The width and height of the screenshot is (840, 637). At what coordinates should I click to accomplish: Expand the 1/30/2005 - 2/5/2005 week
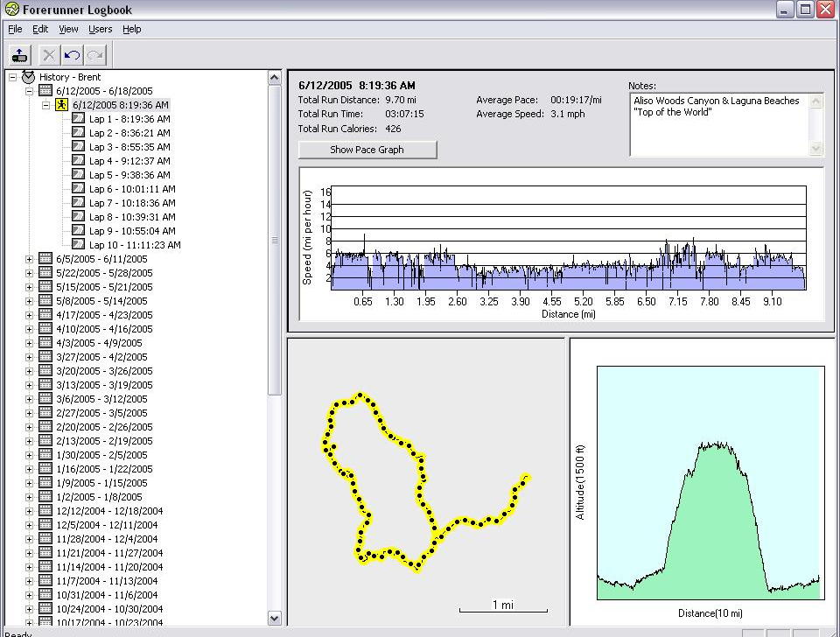30,455
